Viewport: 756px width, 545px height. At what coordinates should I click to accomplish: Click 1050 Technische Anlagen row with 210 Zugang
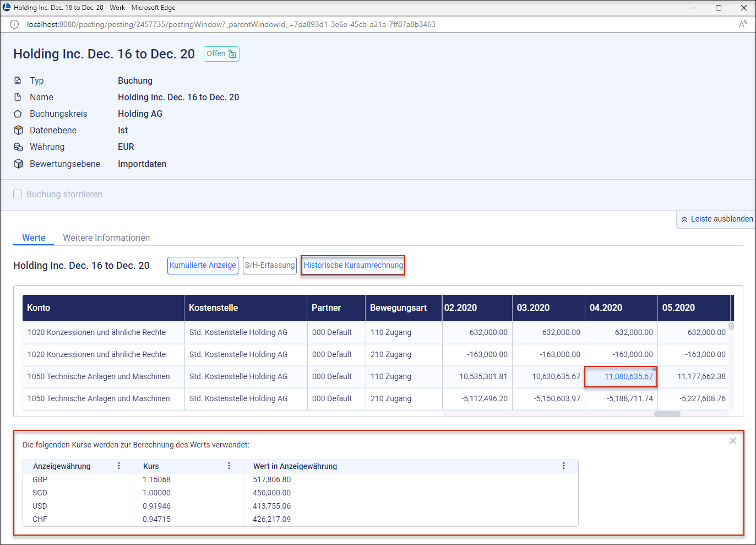376,398
